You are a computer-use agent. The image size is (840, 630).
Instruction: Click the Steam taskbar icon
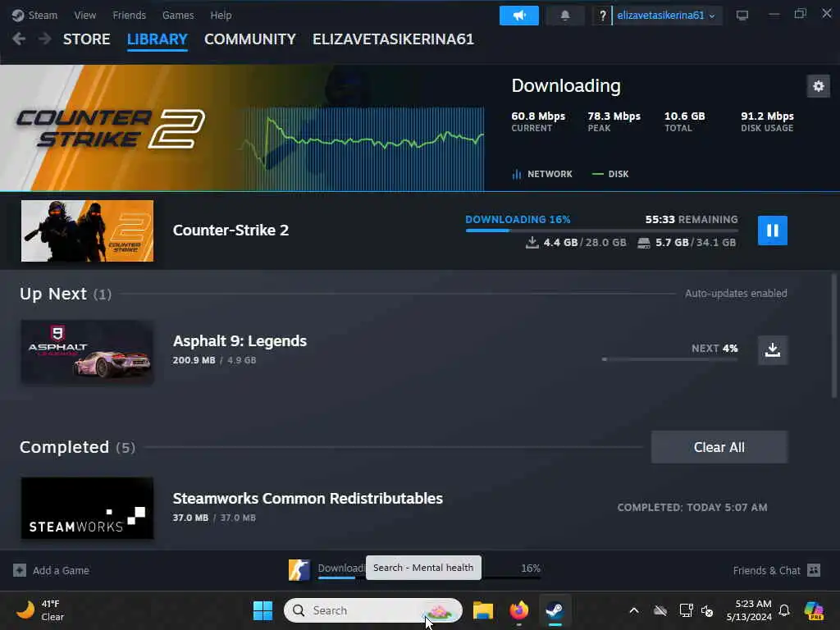pos(555,610)
